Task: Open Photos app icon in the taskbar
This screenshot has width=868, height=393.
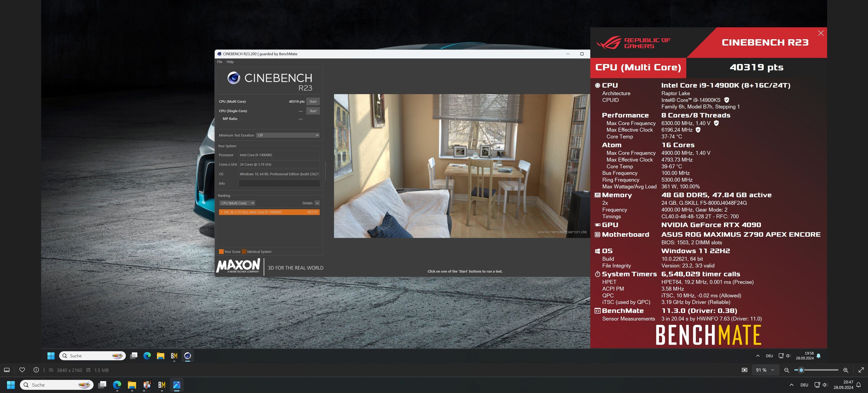Action: (x=177, y=385)
